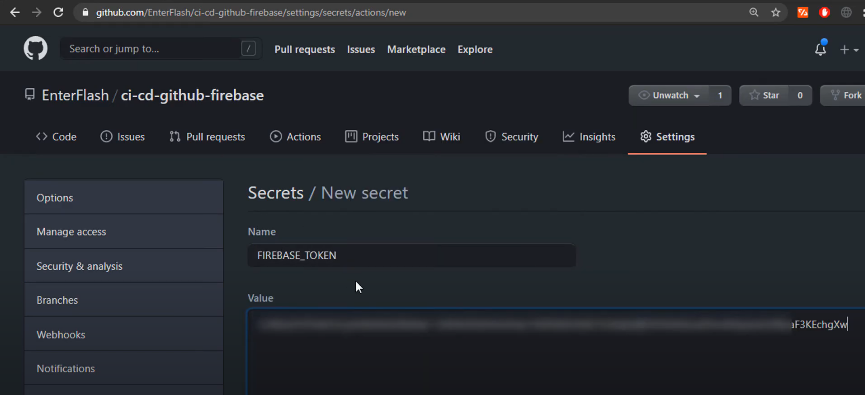Click the FIREBASE_TOKEN name field

(412, 255)
